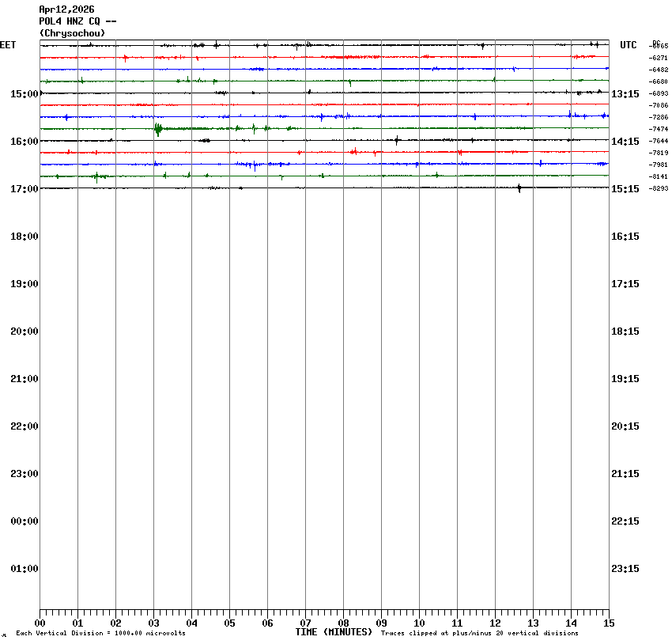Click the UTC timezone label
The height and width of the screenshot is (644, 672).
628,45
